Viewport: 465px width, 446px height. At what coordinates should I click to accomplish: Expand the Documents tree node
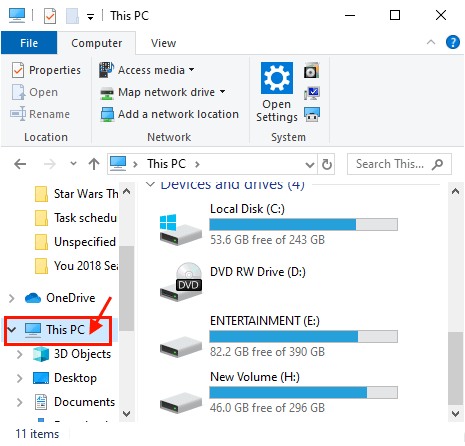20,402
